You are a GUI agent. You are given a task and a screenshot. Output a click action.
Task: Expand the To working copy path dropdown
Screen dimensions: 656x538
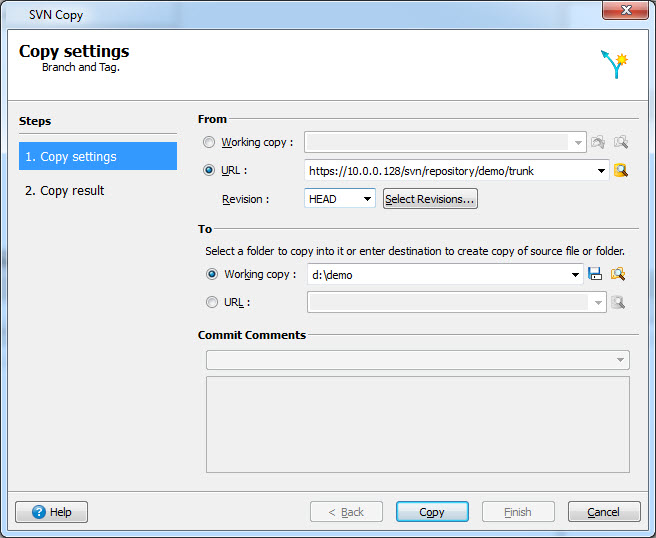coord(575,274)
